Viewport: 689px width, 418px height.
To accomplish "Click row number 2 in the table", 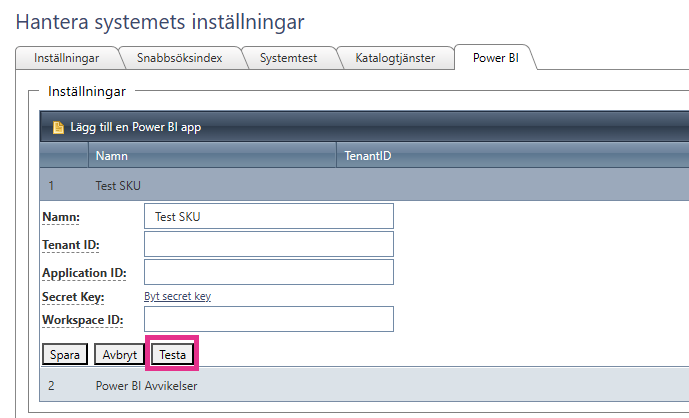I will click(51, 385).
